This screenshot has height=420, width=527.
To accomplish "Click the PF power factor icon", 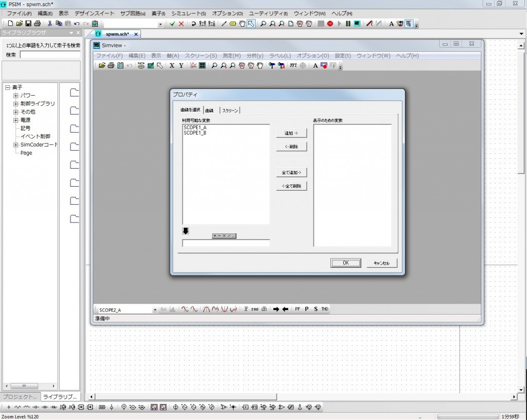I will tap(297, 309).
